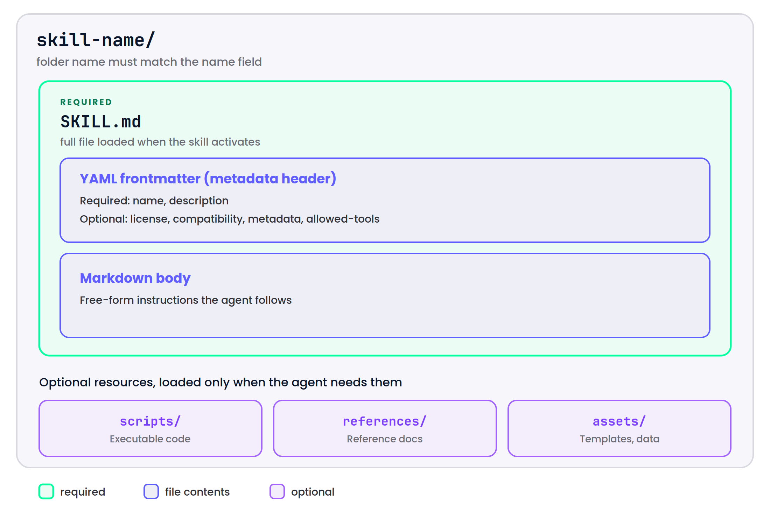Click the 'Executable code' caption

[150, 439]
